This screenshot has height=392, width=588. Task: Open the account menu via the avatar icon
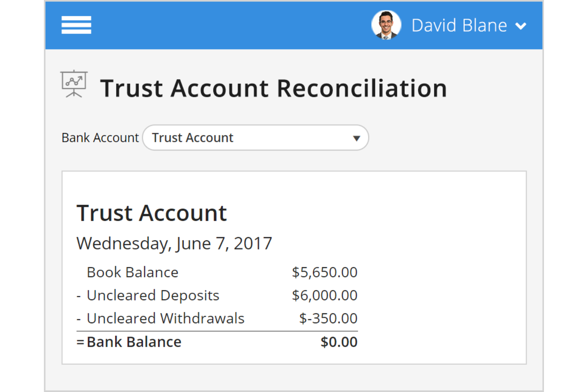pyautogui.click(x=386, y=25)
